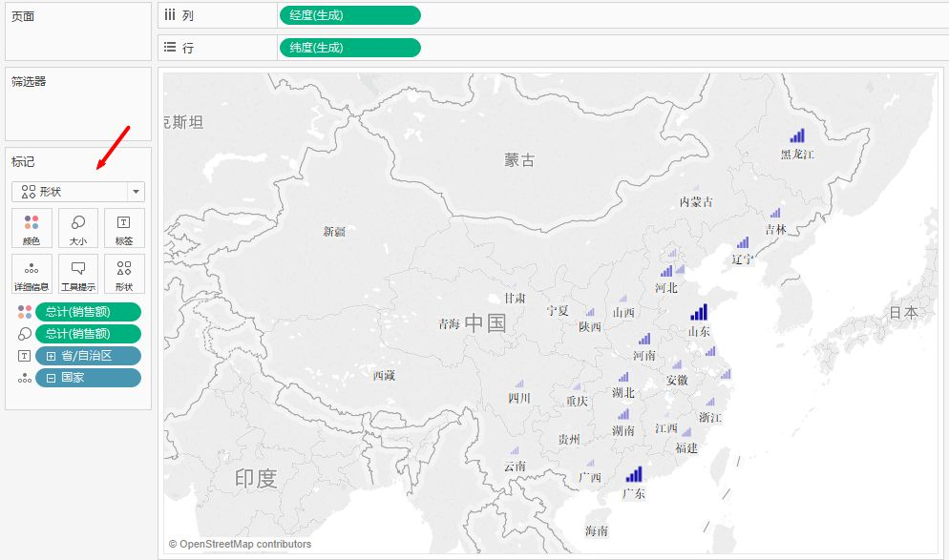Select the 吉林 bar mark on map
The width and height of the screenshot is (949, 560).
click(775, 213)
